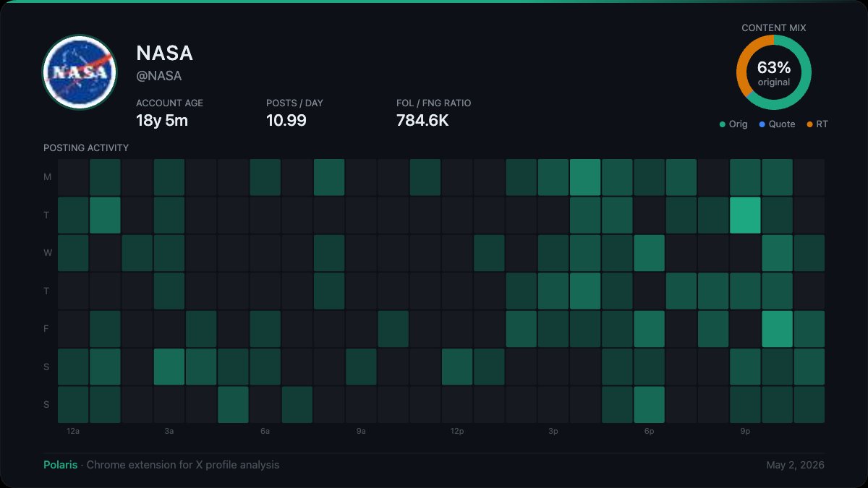The width and height of the screenshot is (868, 488).
Task: Click the NASA logo profile avatar
Action: point(80,72)
